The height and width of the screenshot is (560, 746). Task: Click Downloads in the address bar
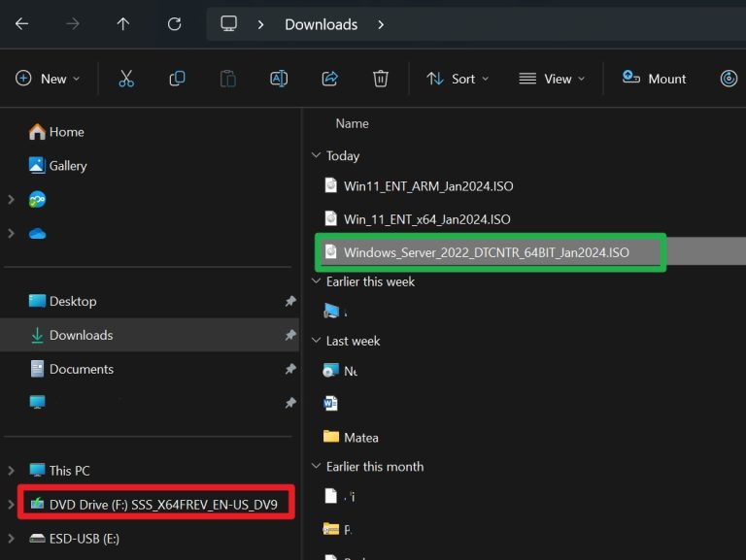[x=321, y=24]
